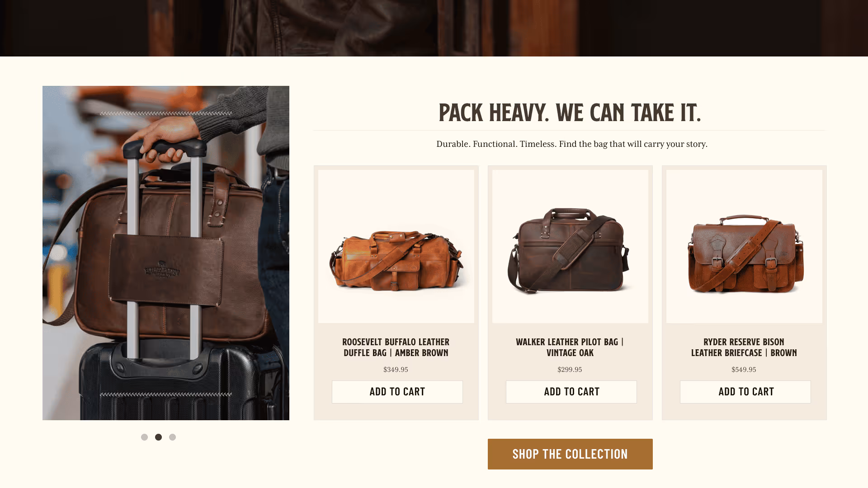Click the $549.95 price label
This screenshot has width=868, height=488.
(744, 370)
